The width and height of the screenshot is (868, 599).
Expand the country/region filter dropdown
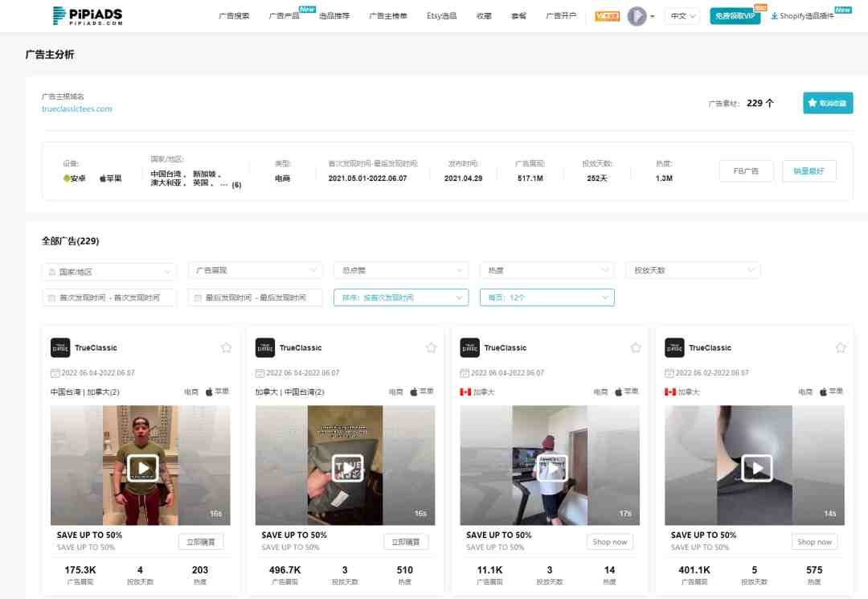pos(109,271)
